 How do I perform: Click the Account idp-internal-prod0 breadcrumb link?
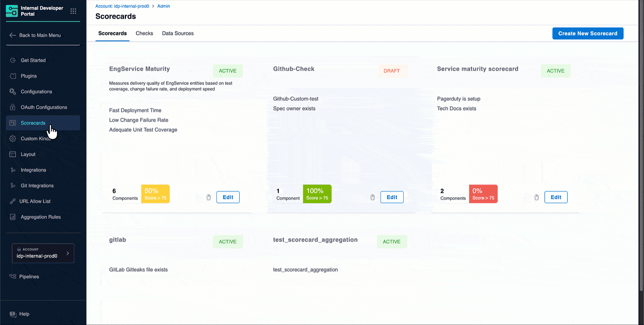[x=122, y=6]
